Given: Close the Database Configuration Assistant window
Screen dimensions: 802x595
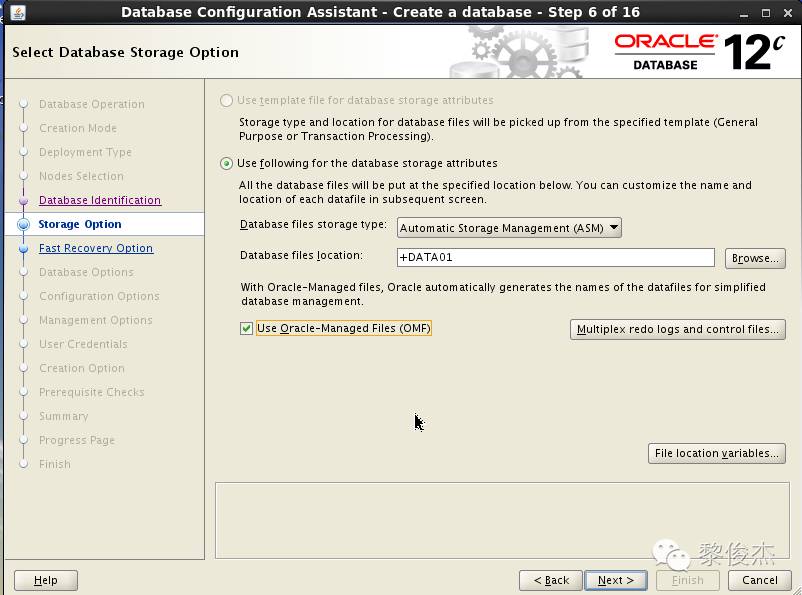Looking at the screenshot, I should pos(788,14).
